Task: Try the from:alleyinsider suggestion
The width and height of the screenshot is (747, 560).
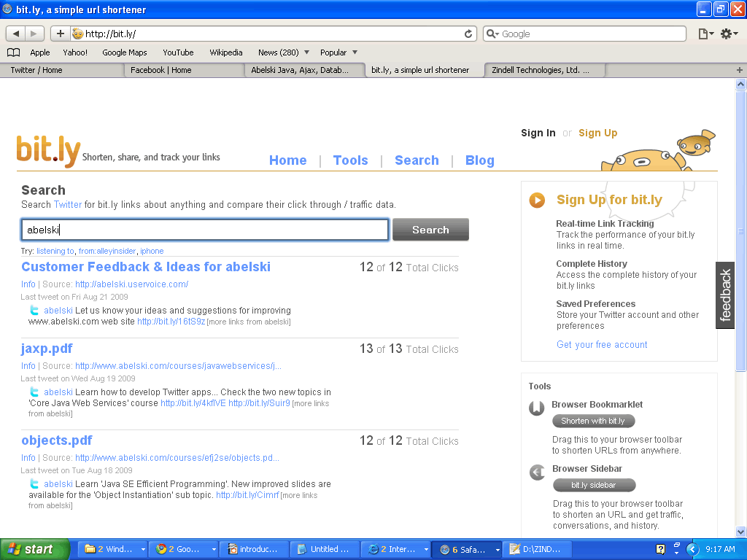Action: tap(107, 251)
